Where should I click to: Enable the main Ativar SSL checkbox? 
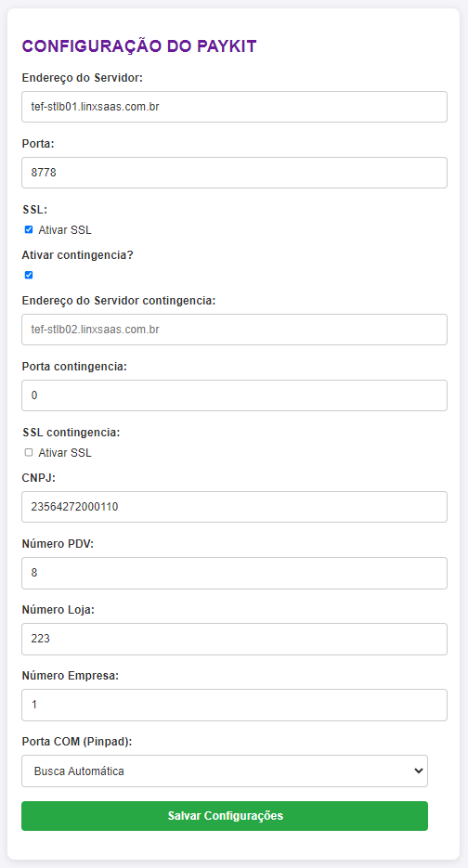coord(29,229)
